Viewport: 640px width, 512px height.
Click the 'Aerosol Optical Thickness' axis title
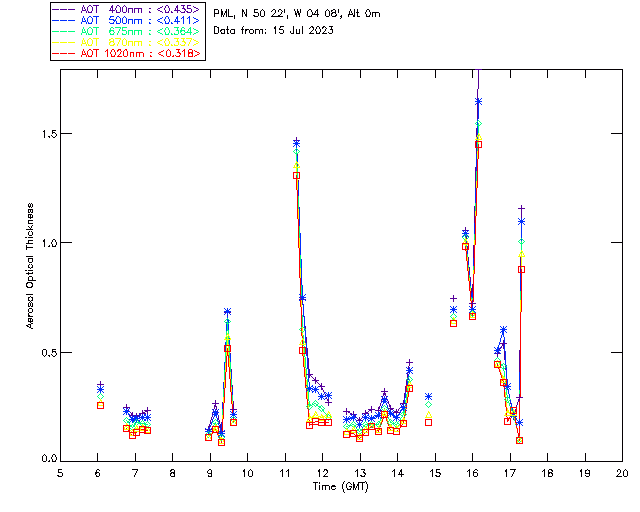30,266
